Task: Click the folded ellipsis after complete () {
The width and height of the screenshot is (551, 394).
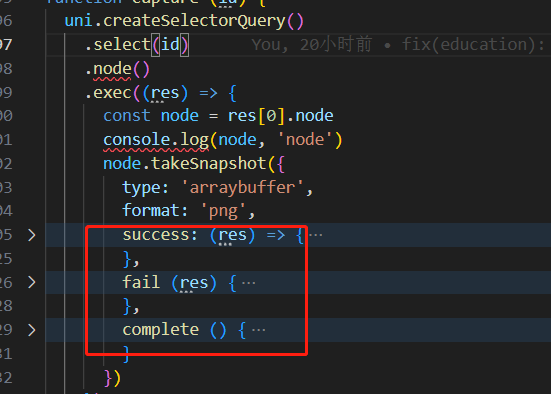Action: [259, 330]
